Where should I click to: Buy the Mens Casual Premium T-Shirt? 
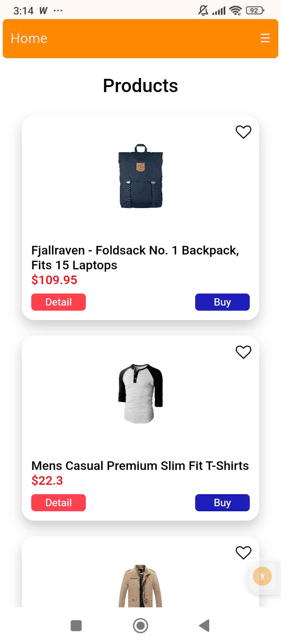click(x=222, y=503)
